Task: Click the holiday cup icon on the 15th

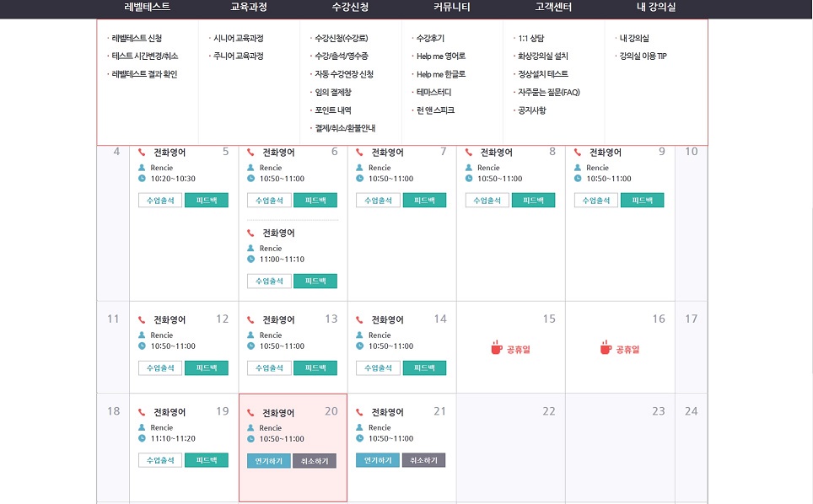Action: coord(496,347)
